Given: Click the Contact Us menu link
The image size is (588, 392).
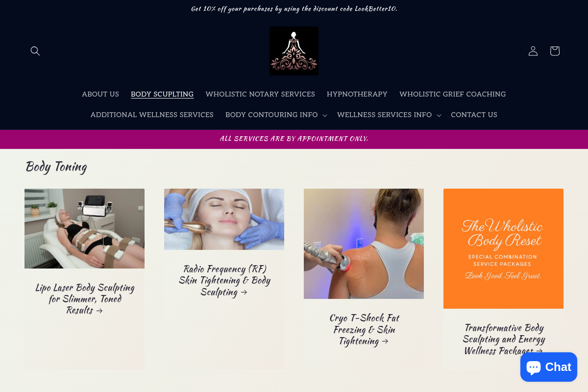Looking at the screenshot, I should [474, 115].
